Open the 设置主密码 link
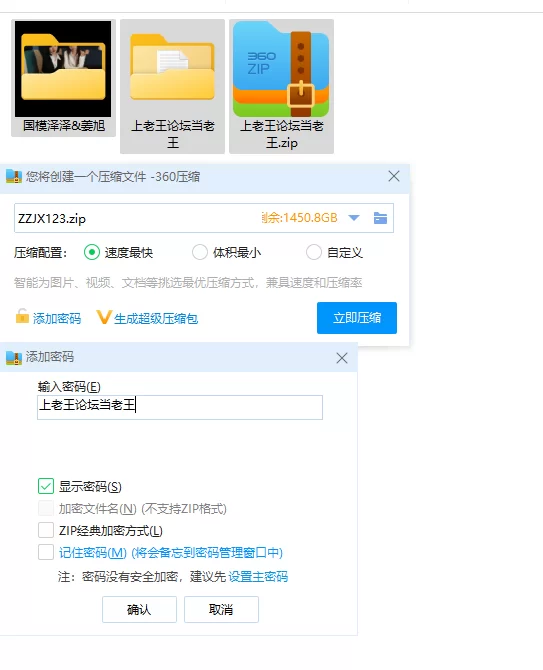Image resolution: width=543 pixels, height=670 pixels. click(x=258, y=577)
